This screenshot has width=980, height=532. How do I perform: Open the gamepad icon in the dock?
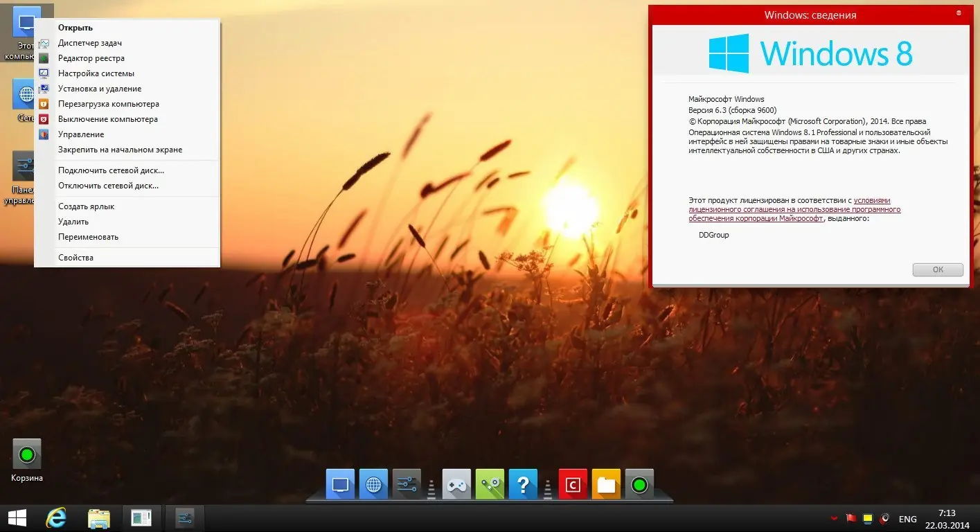click(457, 485)
